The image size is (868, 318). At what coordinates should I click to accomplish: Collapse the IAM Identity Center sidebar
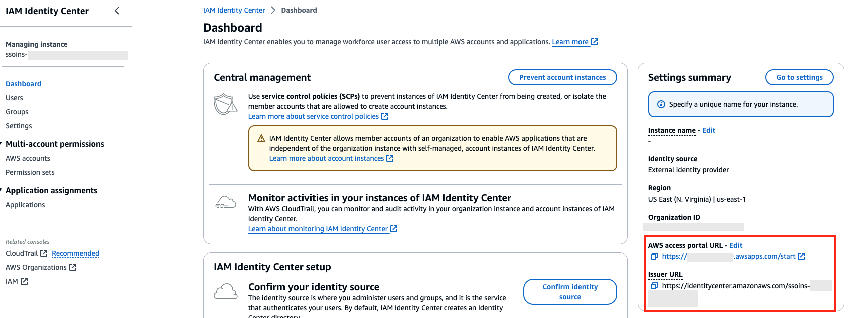tap(117, 11)
